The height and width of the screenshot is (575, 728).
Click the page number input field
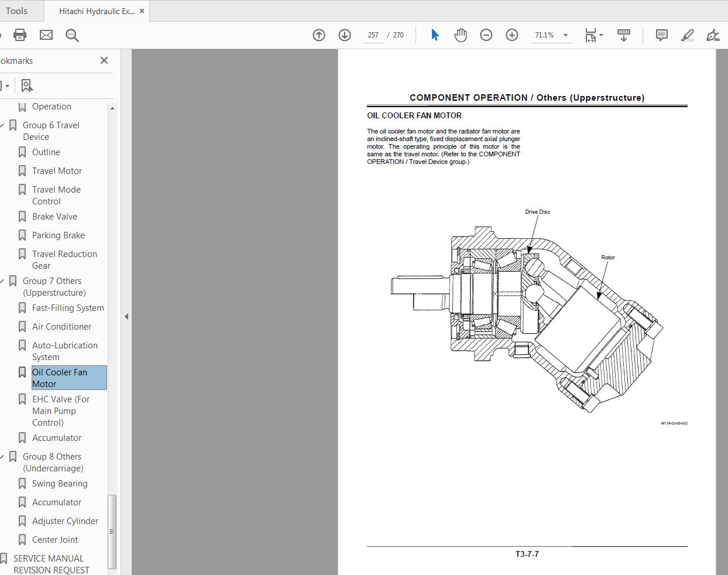point(373,35)
